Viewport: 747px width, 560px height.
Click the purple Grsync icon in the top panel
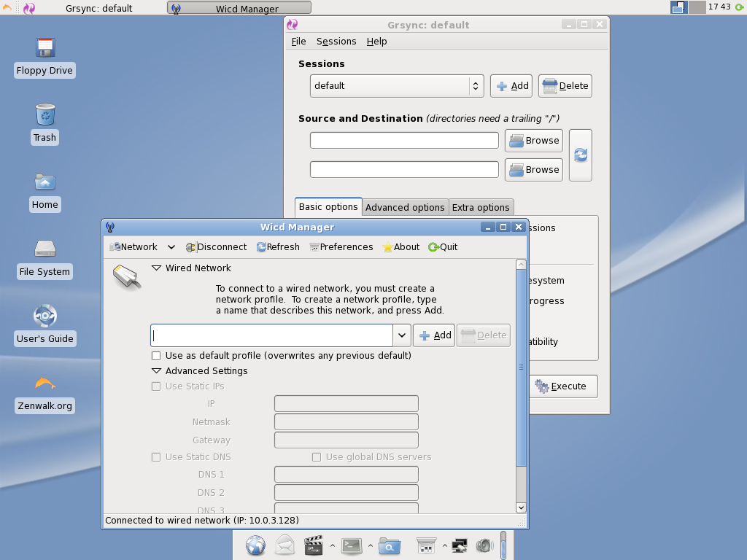pos(29,7)
